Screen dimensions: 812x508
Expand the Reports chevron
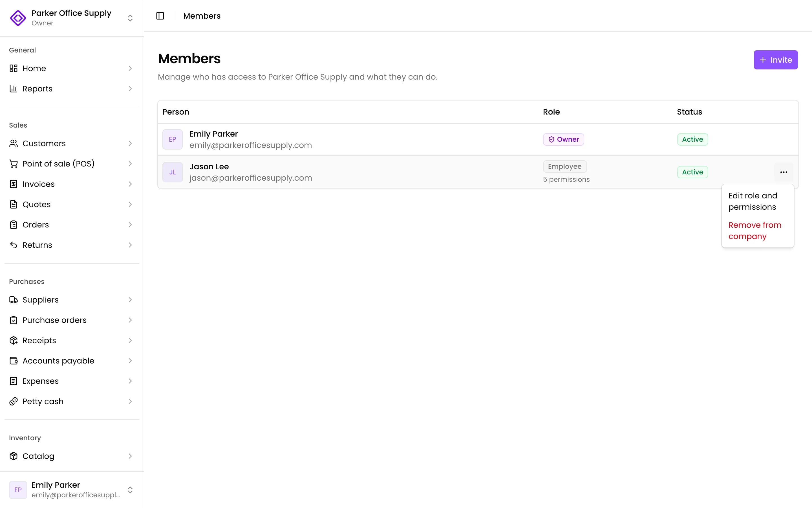130,89
